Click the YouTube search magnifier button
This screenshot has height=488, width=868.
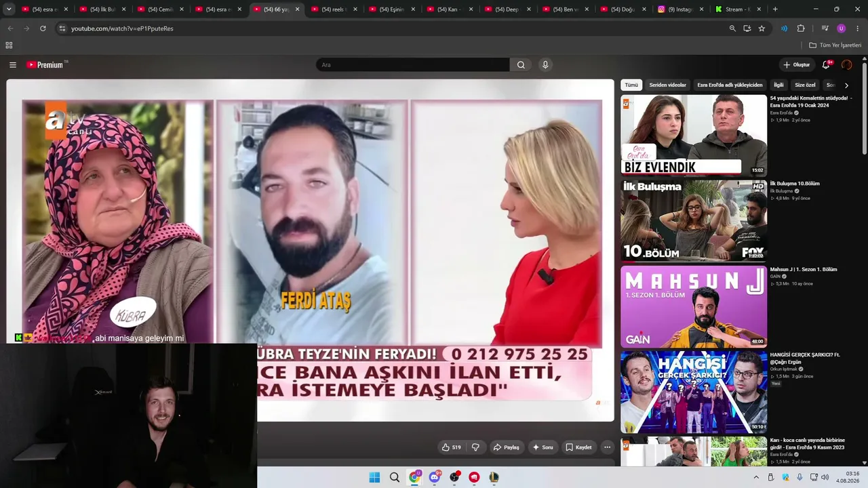[x=521, y=65]
